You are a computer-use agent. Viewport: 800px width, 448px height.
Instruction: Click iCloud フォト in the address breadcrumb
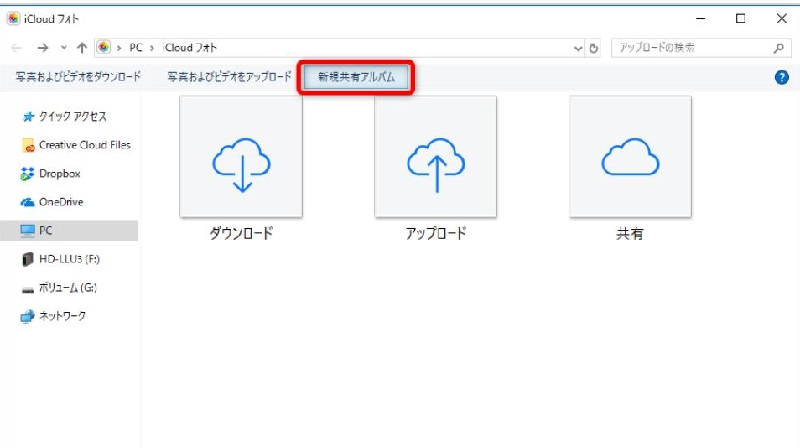tap(190, 47)
